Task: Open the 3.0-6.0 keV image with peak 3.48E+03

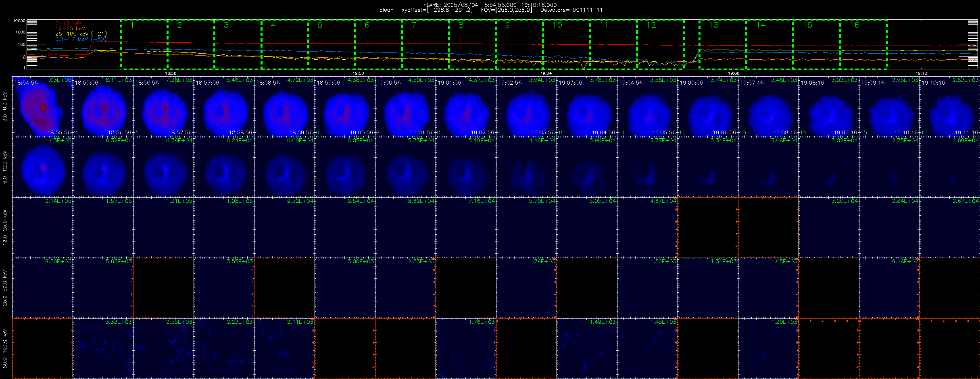Action: click(768, 106)
